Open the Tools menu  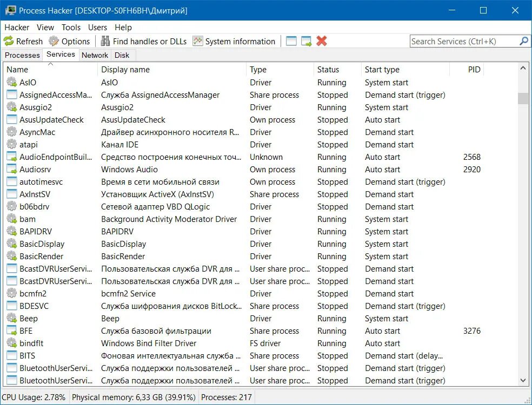point(71,28)
